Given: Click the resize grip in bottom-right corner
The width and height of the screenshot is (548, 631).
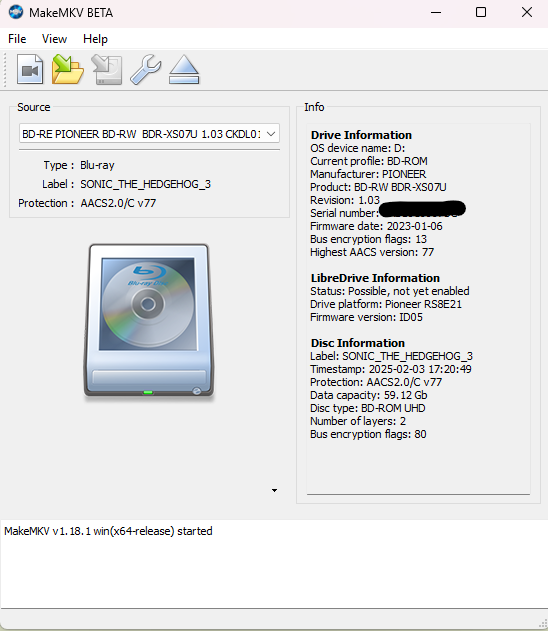Looking at the screenshot, I should (543, 623).
